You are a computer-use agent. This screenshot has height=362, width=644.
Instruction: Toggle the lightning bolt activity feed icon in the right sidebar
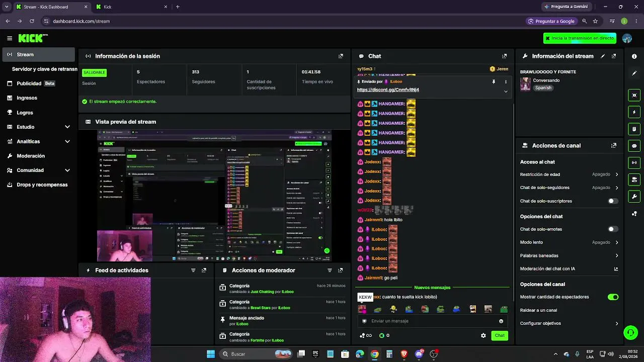coord(634,112)
